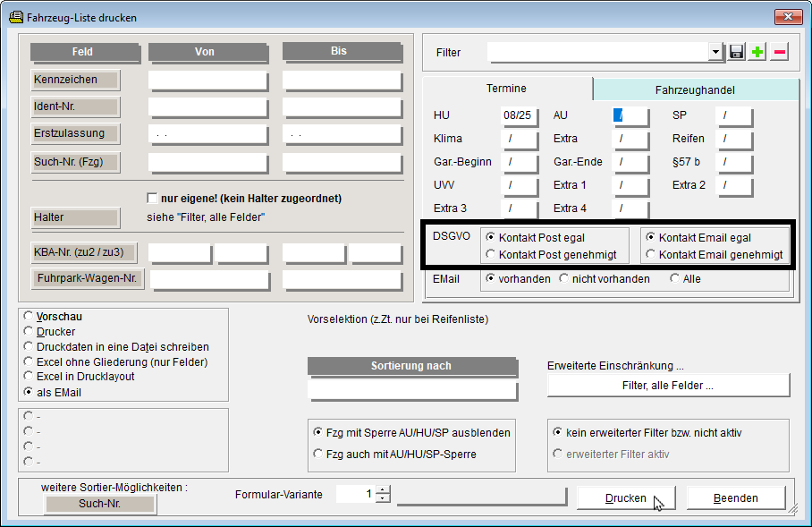Click the Formular-Variante number field

click(x=356, y=494)
